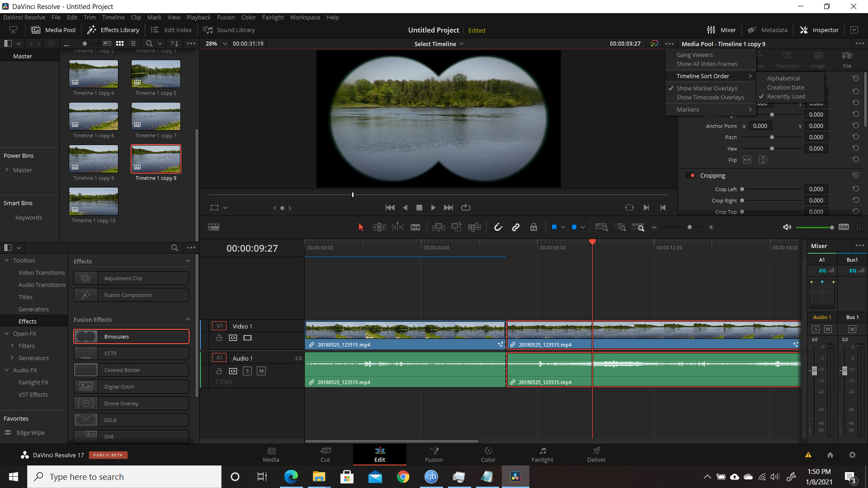Choose Alphabetical sort order

(783, 79)
